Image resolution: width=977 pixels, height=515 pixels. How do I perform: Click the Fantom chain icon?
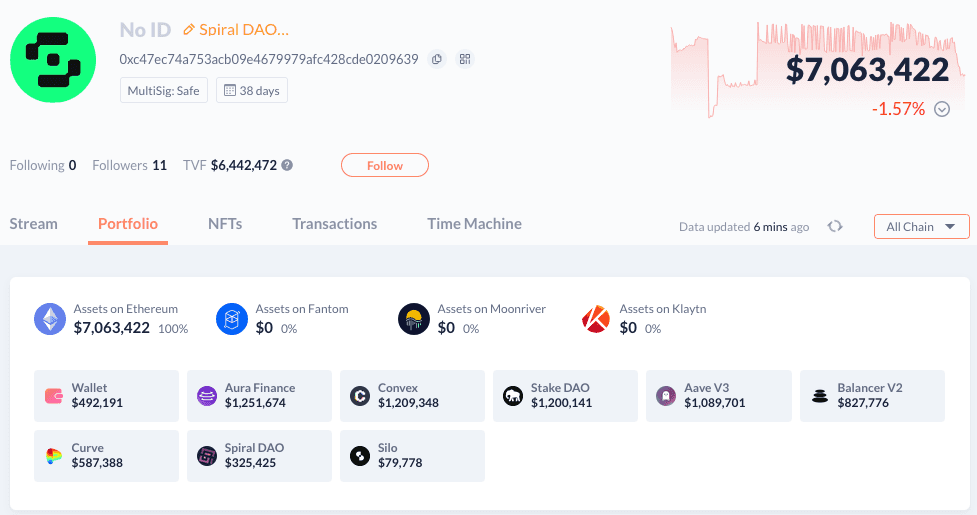232,319
